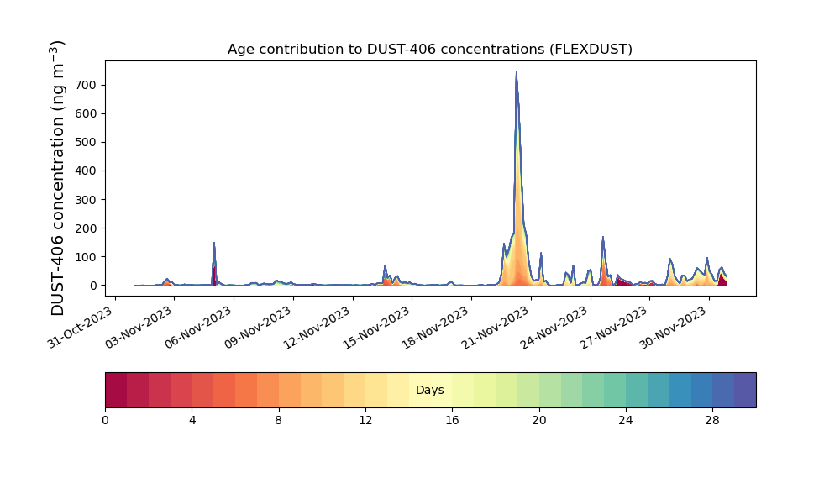Click the light green colorbar segment starting at 20
840x504 pixels.
(x=549, y=390)
